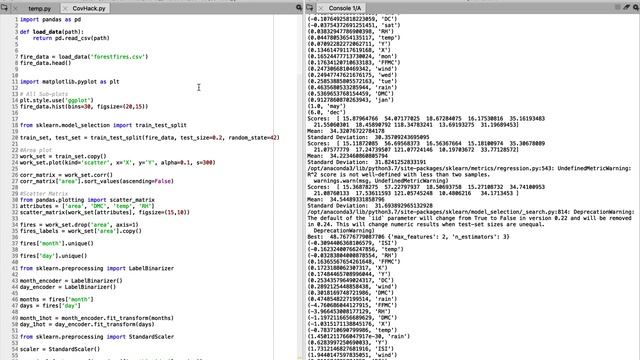Click 'Mean: 34.32076722784178' in the console
640x360 pixels.
pyautogui.click(x=346, y=131)
